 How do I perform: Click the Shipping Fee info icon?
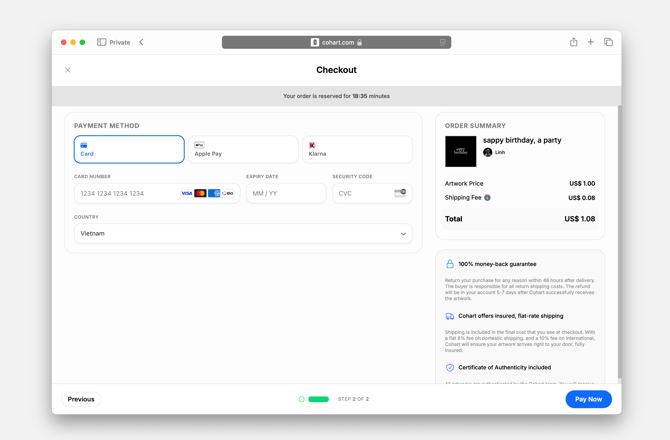(x=488, y=198)
